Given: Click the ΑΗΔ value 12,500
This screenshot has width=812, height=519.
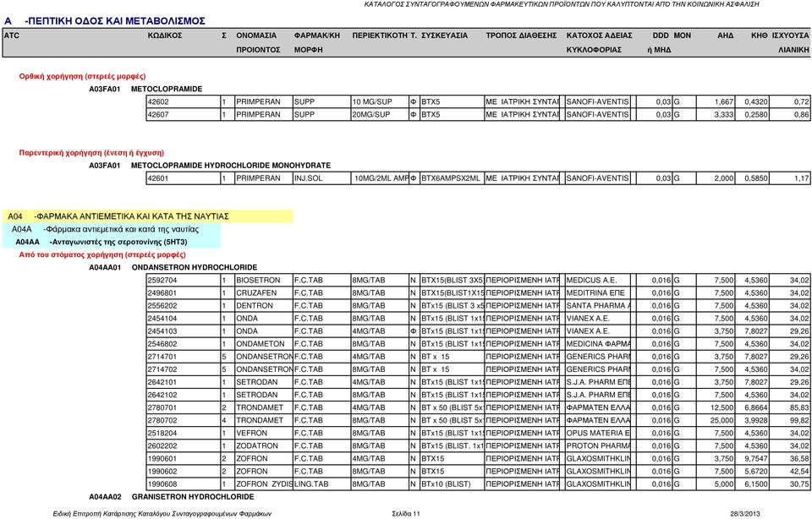Looking at the screenshot, I should [721, 407].
